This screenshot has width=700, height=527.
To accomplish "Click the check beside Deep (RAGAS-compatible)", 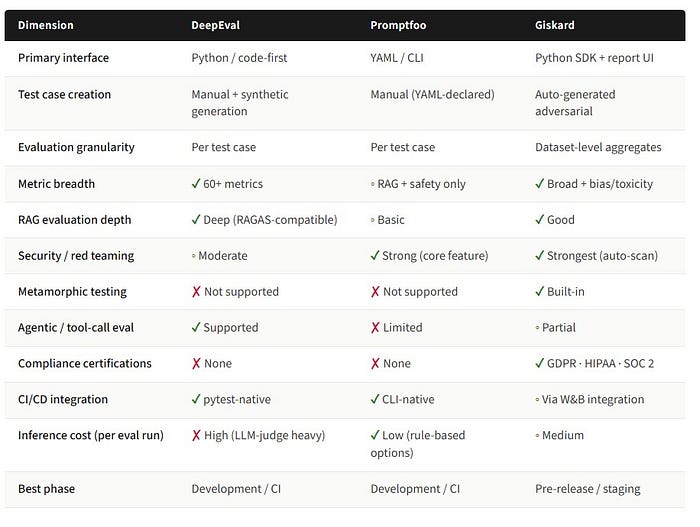I will click(x=196, y=219).
